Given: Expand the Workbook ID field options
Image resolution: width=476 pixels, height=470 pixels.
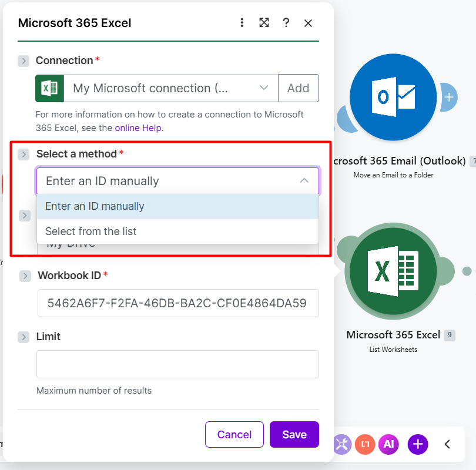Looking at the screenshot, I should coord(25,276).
